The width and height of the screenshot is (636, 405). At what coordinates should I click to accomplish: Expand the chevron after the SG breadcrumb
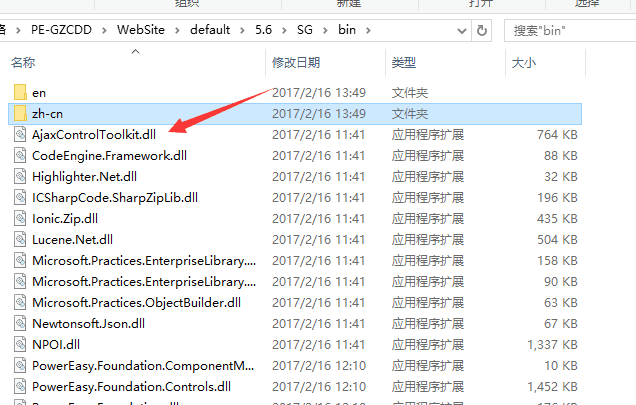[325, 30]
